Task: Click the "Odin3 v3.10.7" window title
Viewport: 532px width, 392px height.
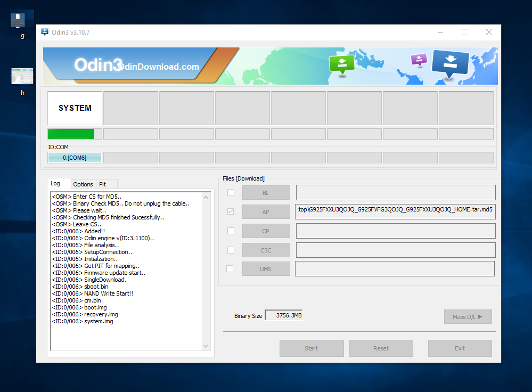Action: [x=71, y=32]
